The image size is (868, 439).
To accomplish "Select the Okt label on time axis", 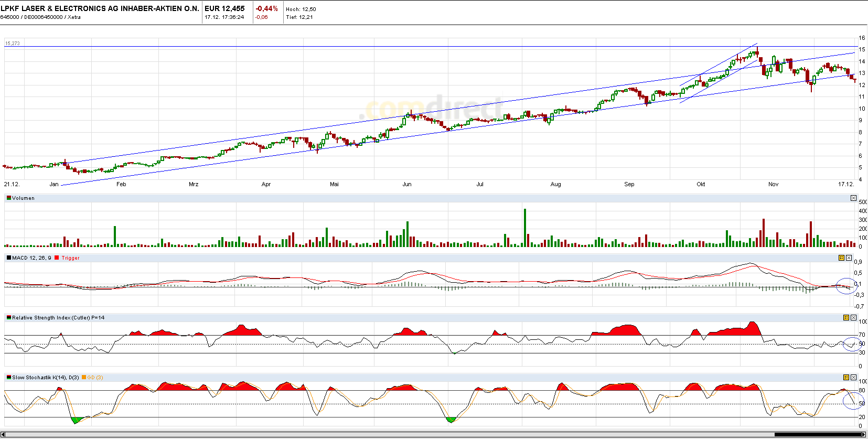I will (x=701, y=184).
